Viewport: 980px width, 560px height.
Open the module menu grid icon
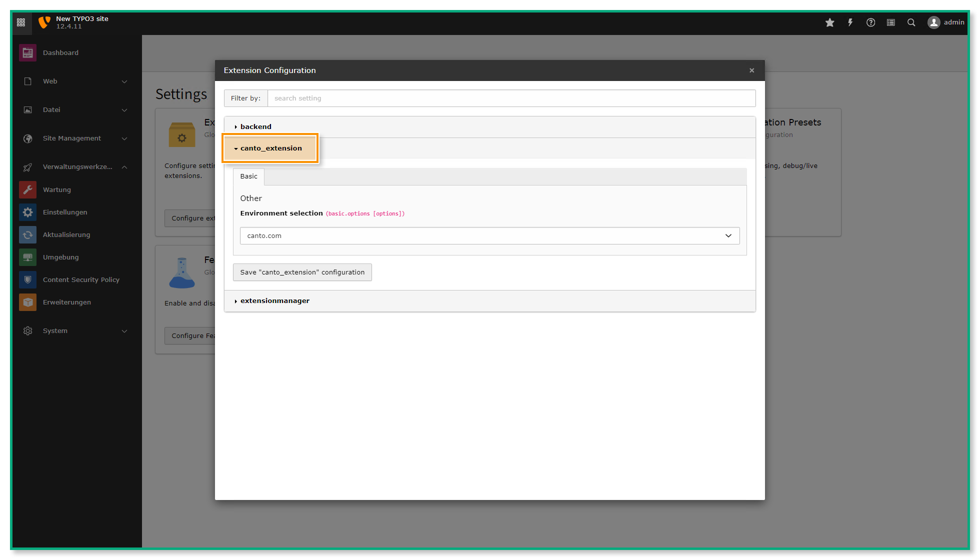tap(21, 22)
